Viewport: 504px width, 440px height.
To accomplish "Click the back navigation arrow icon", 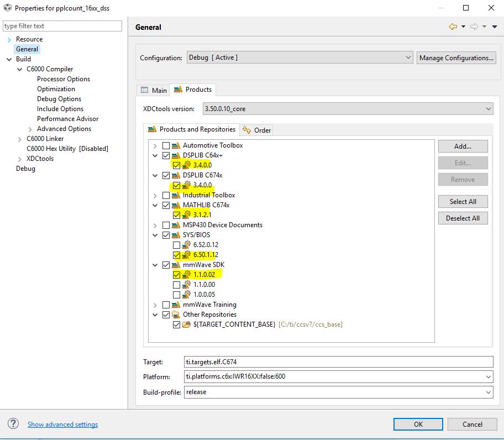I will coord(453,27).
